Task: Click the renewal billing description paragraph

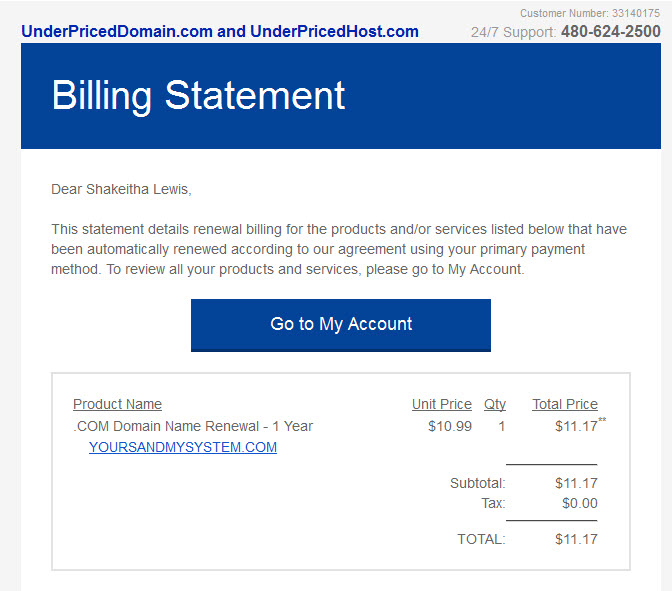Action: pyautogui.click(x=339, y=249)
